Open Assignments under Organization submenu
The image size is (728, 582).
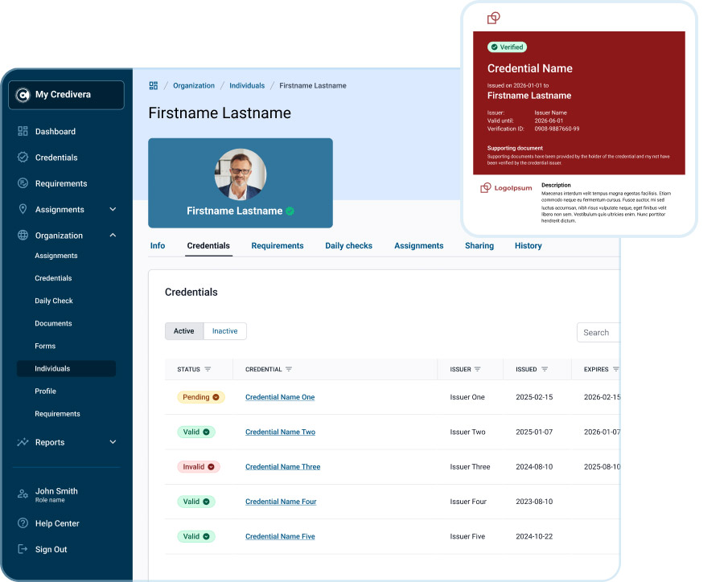click(x=56, y=256)
